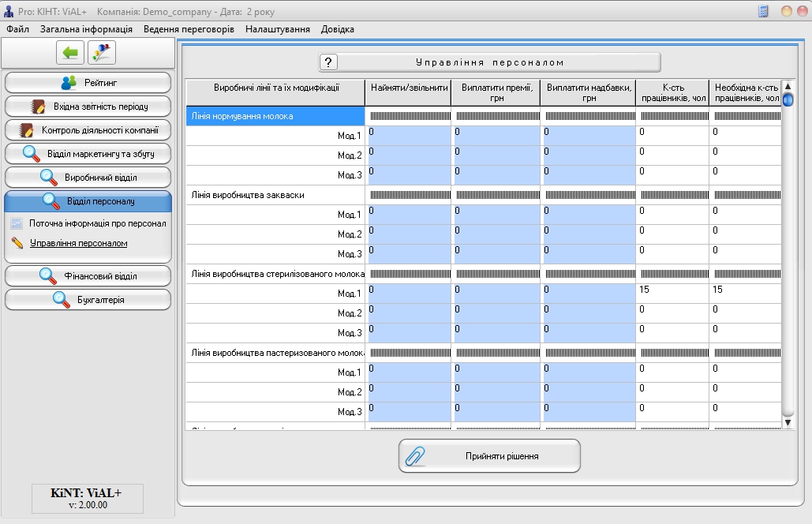Image resolution: width=812 pixels, height=524 pixels.
Task: Click the people icon on Рейтинг
Action: (69, 83)
